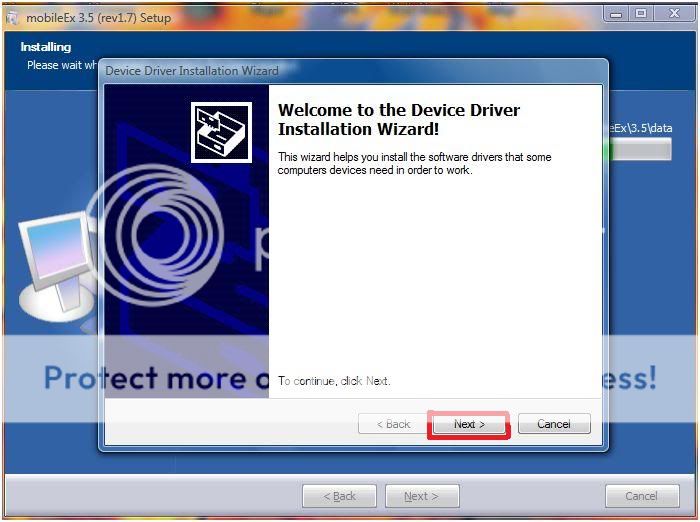This screenshot has width=700, height=522.
Task: Minimize the mobileEx Setup window
Action: (616, 14)
